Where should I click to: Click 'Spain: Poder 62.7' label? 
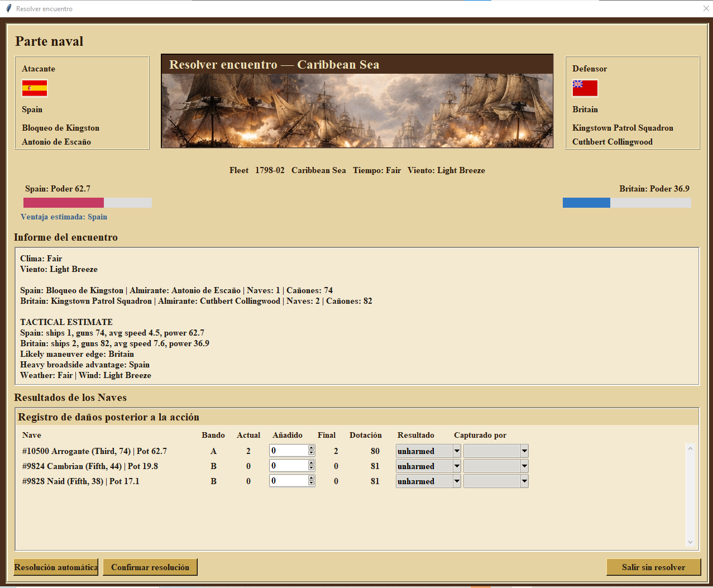(x=58, y=189)
